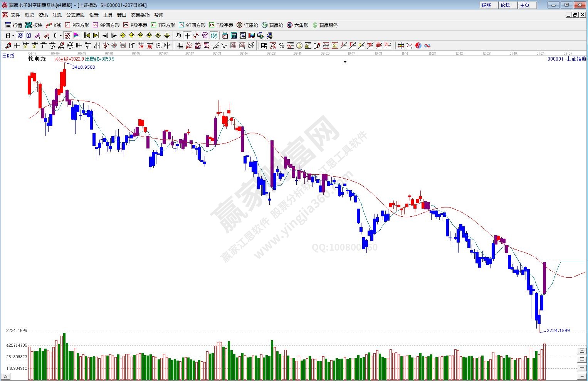588x381 pixels.
Task: Click the yin-yang taiji icon
Action: click(x=418, y=46)
